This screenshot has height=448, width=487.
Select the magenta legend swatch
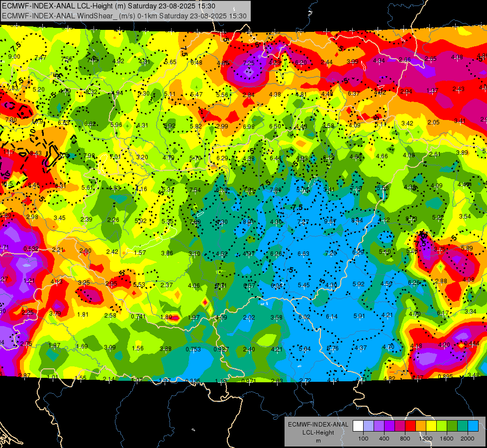pyautogui.click(x=400, y=426)
